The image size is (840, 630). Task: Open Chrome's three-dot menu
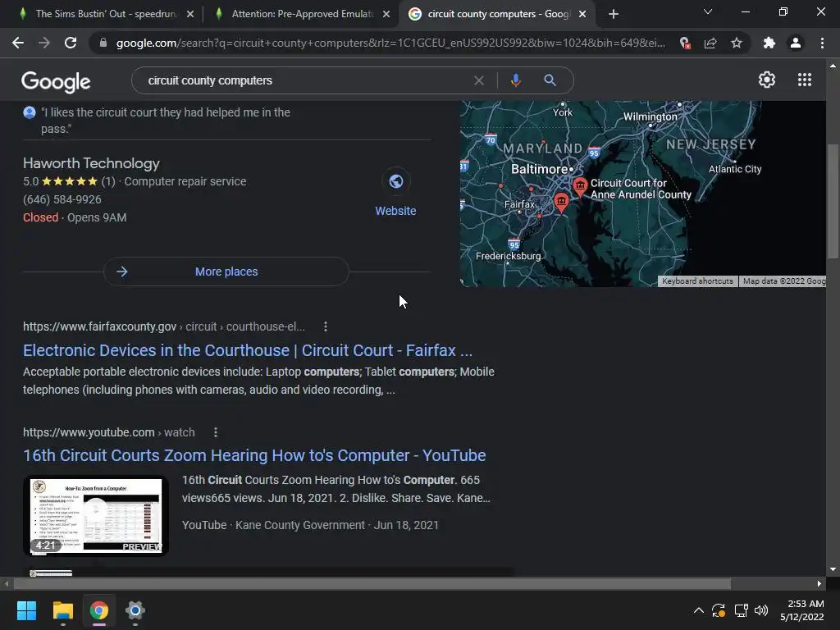pyautogui.click(x=822, y=43)
